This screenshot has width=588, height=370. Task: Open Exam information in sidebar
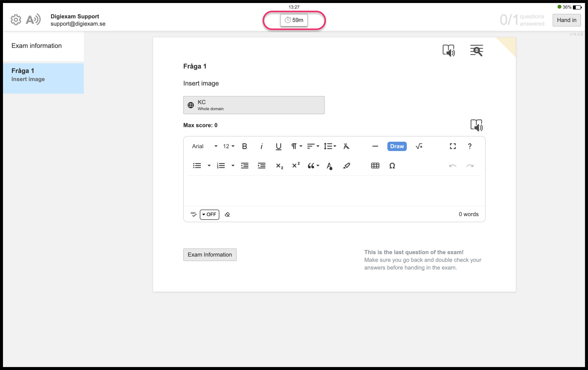point(43,46)
